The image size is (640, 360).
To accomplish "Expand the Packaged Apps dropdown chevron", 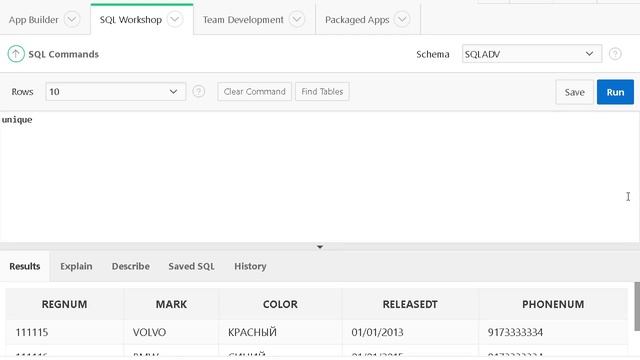I will pyautogui.click(x=402, y=19).
